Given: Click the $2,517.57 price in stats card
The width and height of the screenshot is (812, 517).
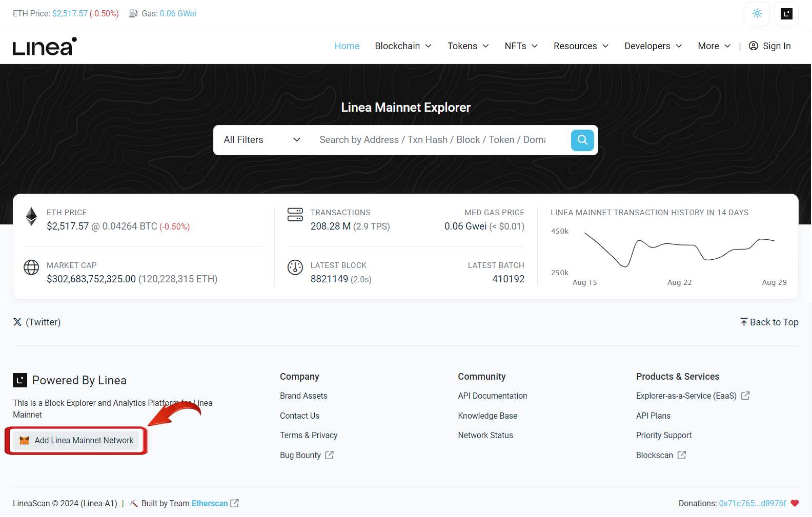Looking at the screenshot, I should 68,226.
